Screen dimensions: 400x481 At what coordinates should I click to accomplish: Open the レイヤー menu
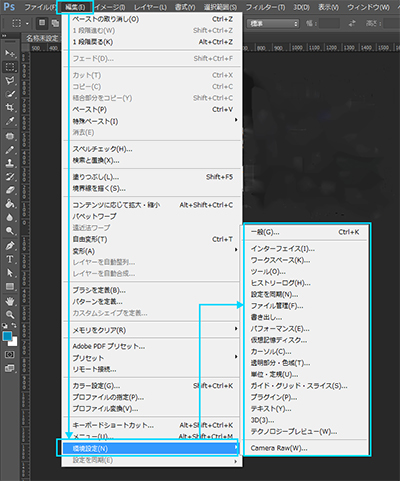pyautogui.click(x=150, y=7)
